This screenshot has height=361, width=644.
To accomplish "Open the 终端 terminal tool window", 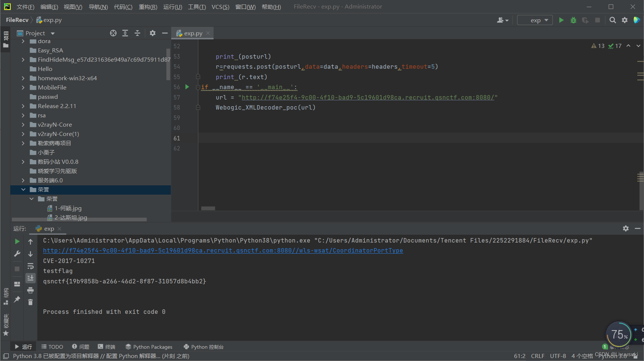I will [107, 347].
